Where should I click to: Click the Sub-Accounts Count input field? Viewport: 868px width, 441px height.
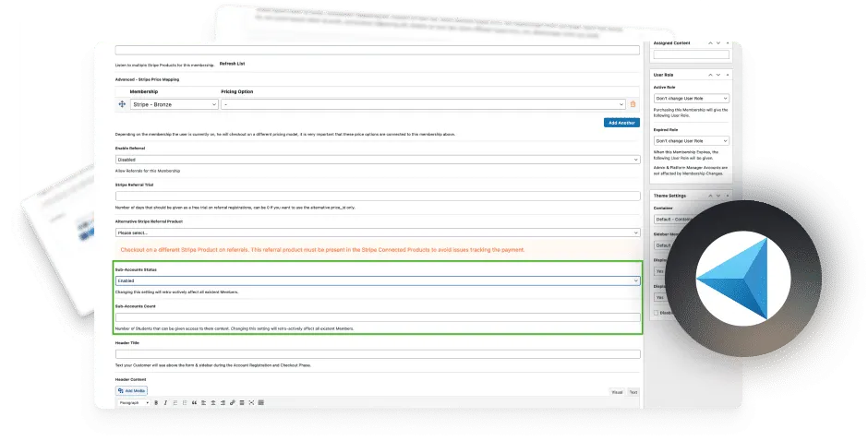[x=378, y=317]
